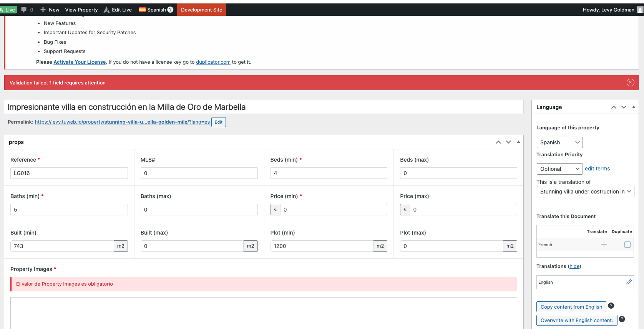Click the property title field
Image resolution: width=644 pixels, height=329 pixels.
(x=264, y=107)
